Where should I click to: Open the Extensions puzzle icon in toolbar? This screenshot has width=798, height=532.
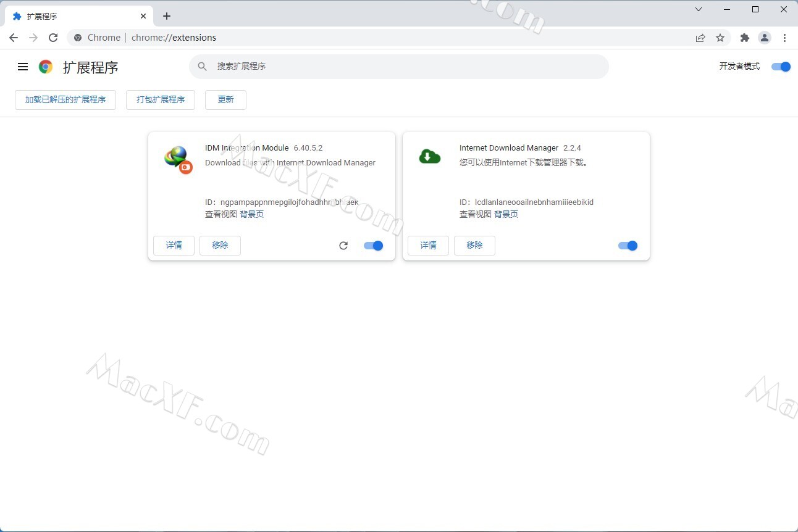[x=745, y=38]
